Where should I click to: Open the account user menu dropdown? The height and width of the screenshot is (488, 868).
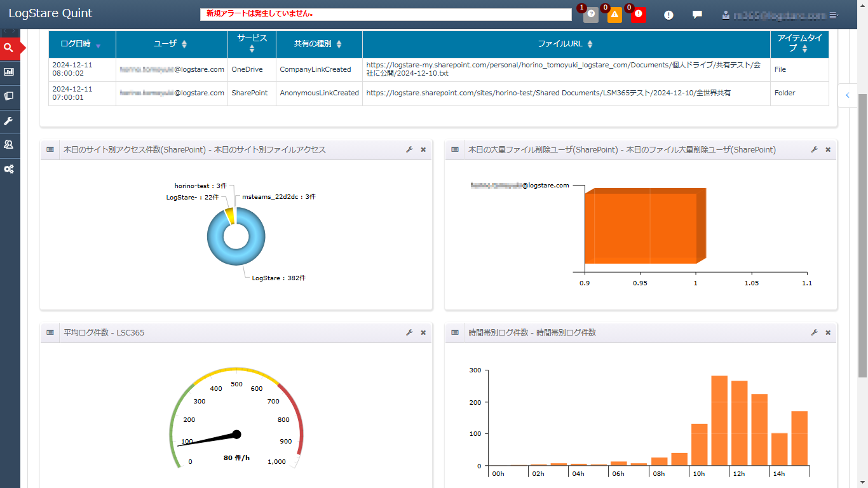tap(780, 15)
